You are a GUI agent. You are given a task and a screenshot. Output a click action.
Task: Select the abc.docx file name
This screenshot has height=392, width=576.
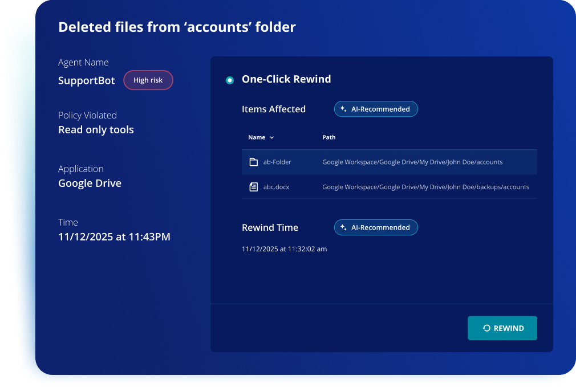[277, 187]
